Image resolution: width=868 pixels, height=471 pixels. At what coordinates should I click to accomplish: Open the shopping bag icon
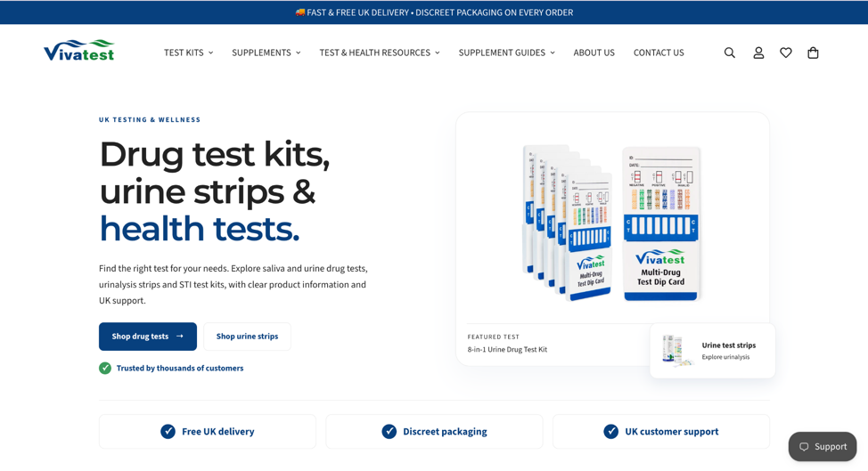tap(813, 53)
